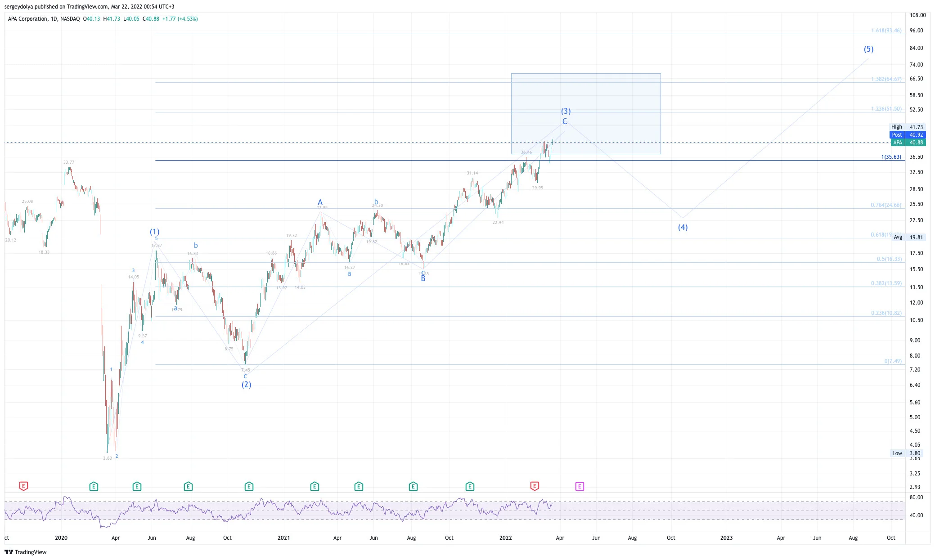Click the projected wave (5) label

[868, 49]
